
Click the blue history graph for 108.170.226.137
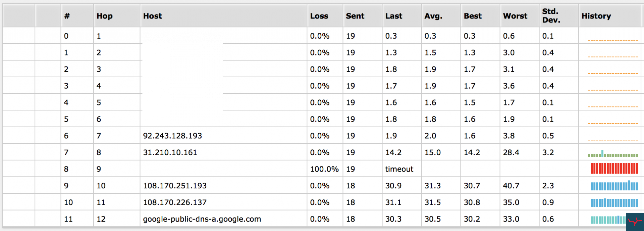point(614,202)
